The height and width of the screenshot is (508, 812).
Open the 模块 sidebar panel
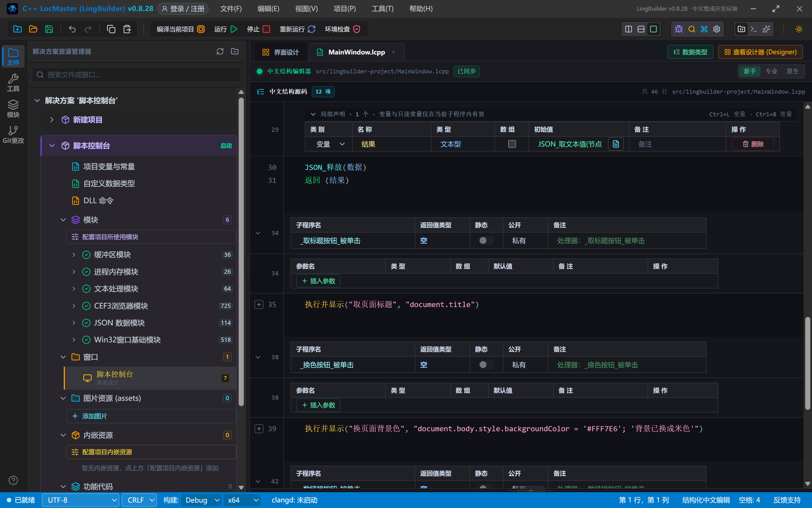[x=13, y=109]
